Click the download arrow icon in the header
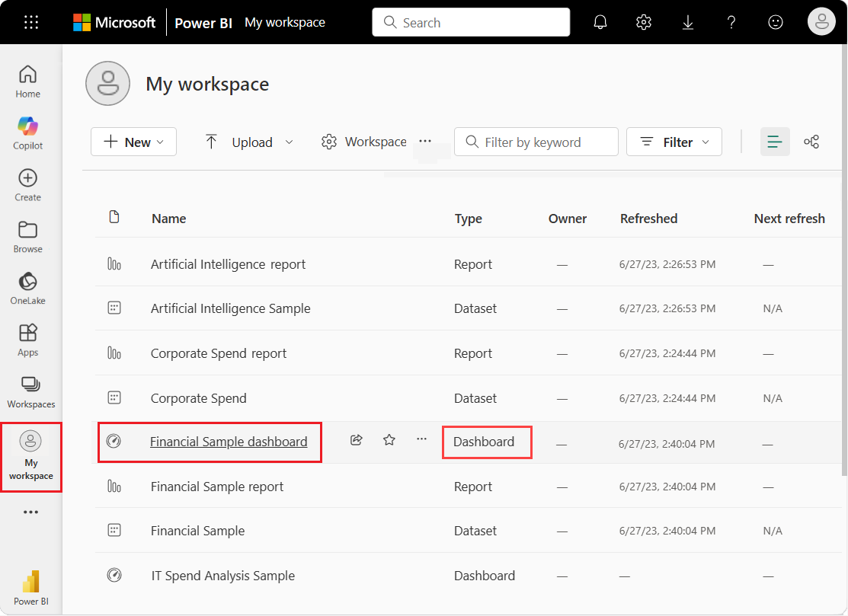848x616 pixels. point(688,22)
